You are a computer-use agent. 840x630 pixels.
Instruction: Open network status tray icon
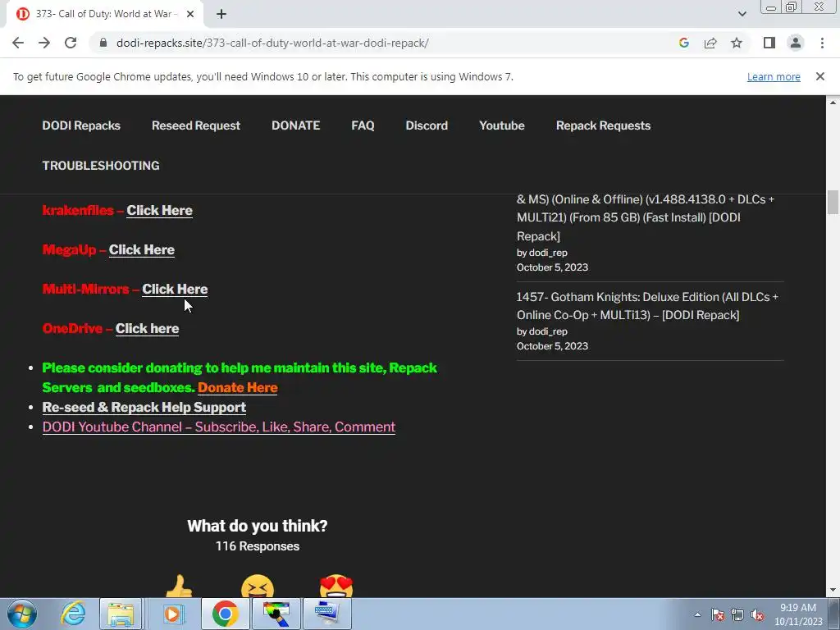point(737,614)
